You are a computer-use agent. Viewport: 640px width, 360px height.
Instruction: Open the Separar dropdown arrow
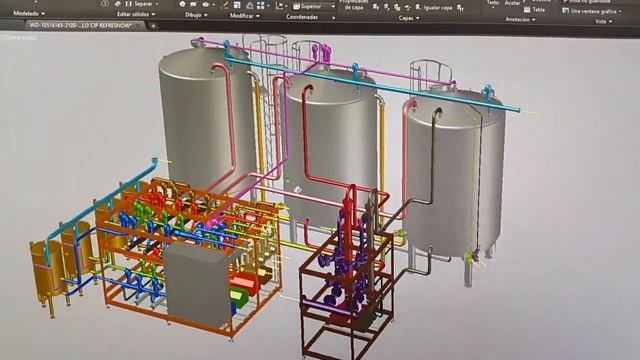[157, 4]
